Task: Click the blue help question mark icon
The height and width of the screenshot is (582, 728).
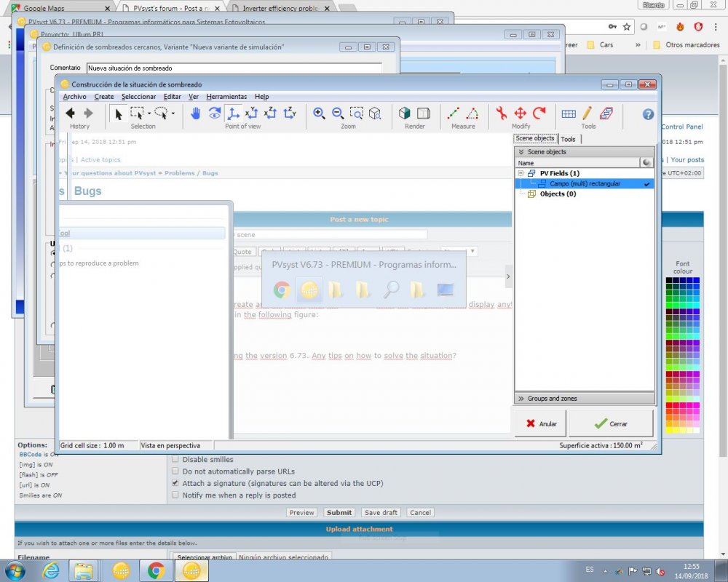Action: pos(648,114)
